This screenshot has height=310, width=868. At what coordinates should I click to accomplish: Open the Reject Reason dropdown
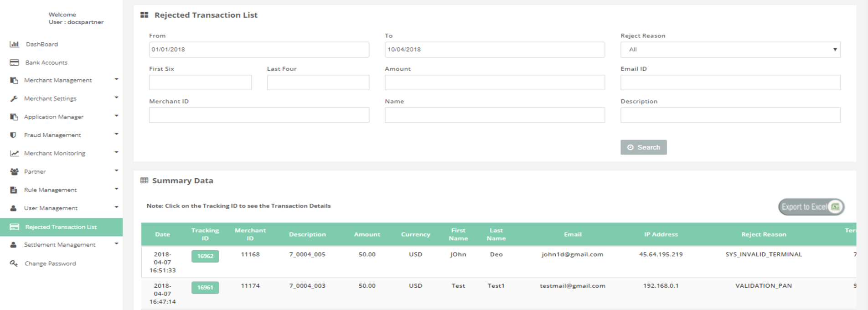[730, 50]
